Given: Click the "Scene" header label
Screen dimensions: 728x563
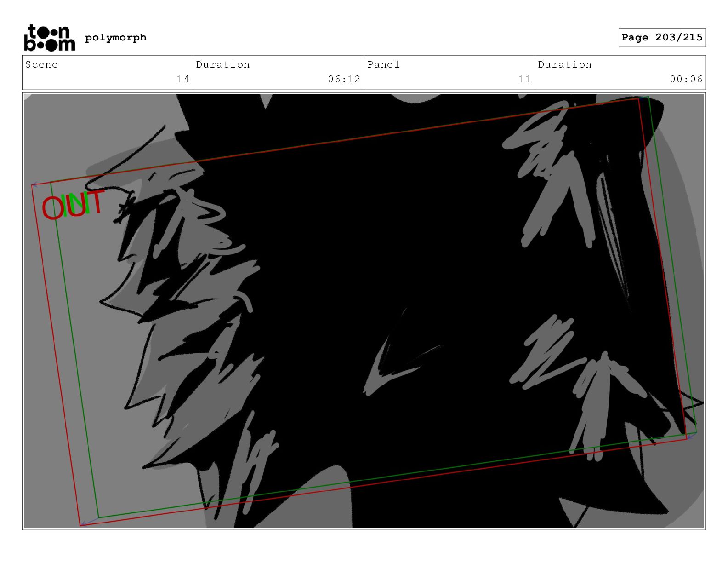Looking at the screenshot, I should coord(42,64).
